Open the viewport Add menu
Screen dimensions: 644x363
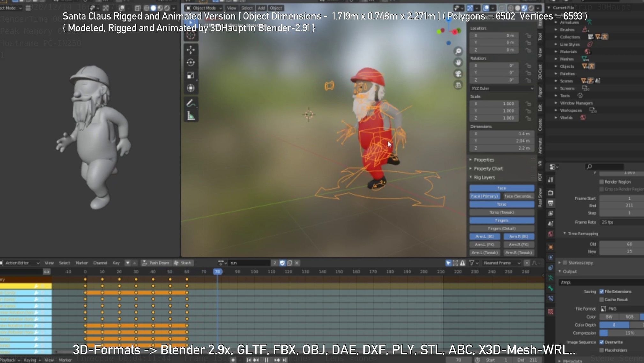pyautogui.click(x=261, y=8)
